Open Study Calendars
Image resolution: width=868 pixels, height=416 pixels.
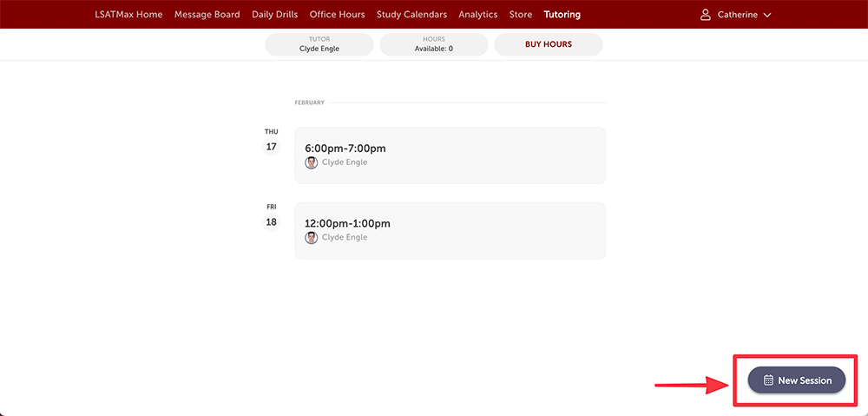411,15
